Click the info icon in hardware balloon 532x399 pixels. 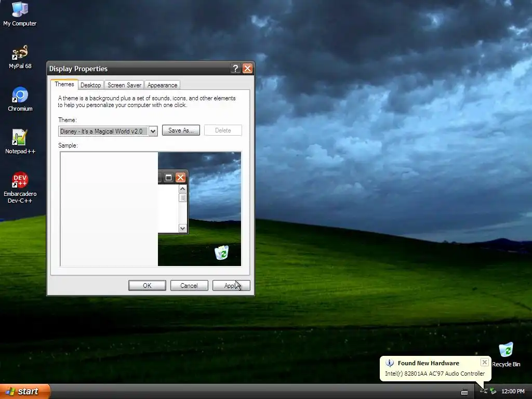390,363
